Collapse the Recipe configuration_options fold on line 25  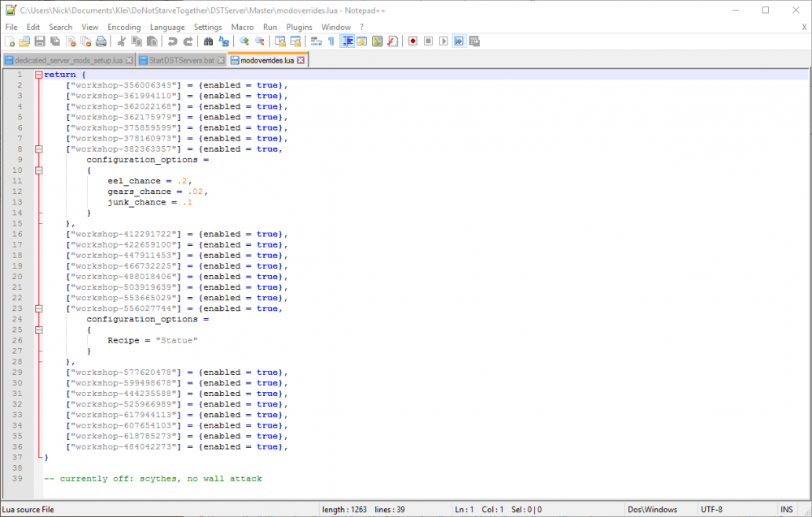point(38,330)
